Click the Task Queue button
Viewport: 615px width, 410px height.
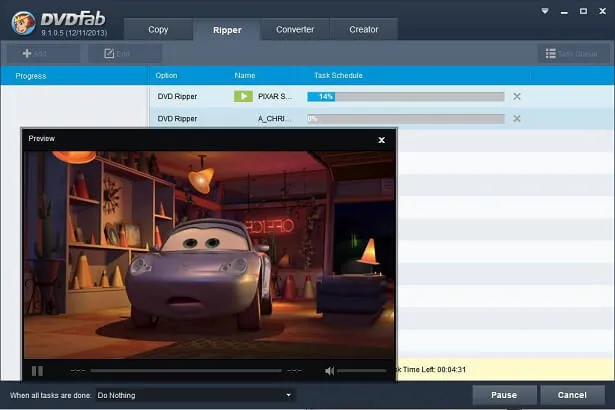574,53
